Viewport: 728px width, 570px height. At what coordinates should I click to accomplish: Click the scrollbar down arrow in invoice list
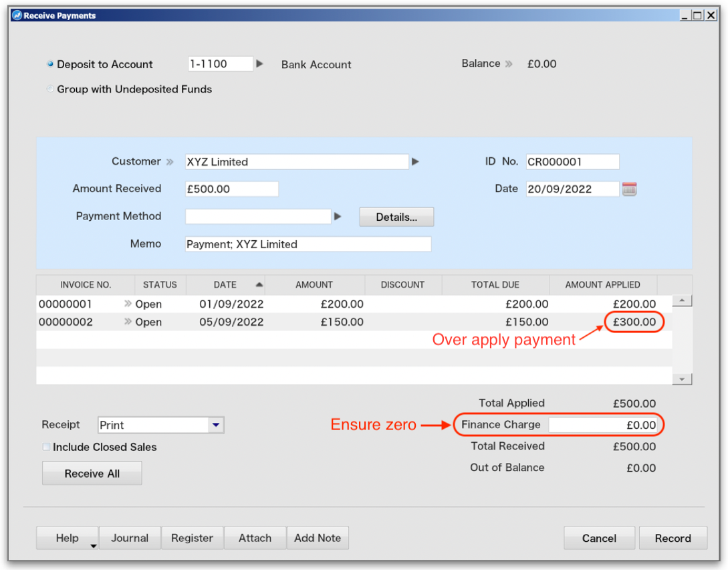coord(681,379)
